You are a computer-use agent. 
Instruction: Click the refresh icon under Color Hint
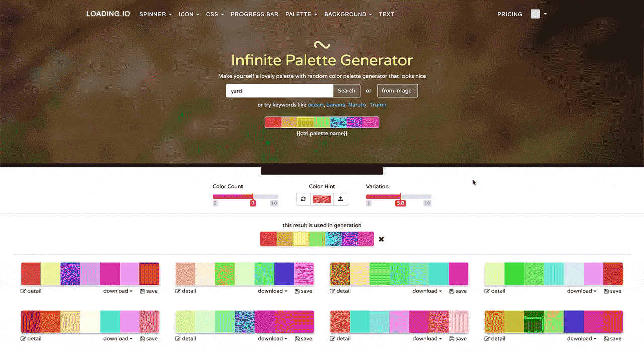(303, 199)
